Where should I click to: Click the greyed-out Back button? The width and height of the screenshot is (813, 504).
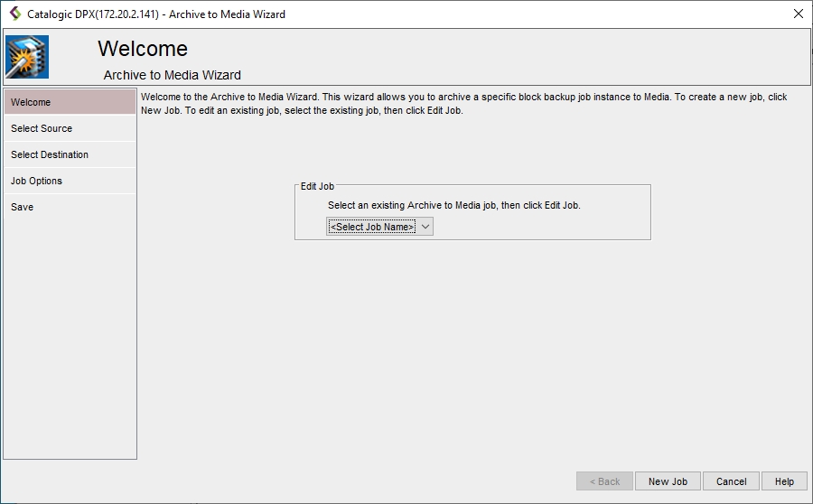coord(604,481)
